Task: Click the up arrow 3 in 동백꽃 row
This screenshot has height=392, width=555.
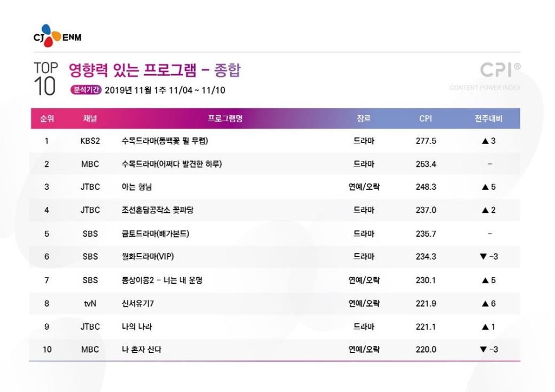Action: (489, 141)
